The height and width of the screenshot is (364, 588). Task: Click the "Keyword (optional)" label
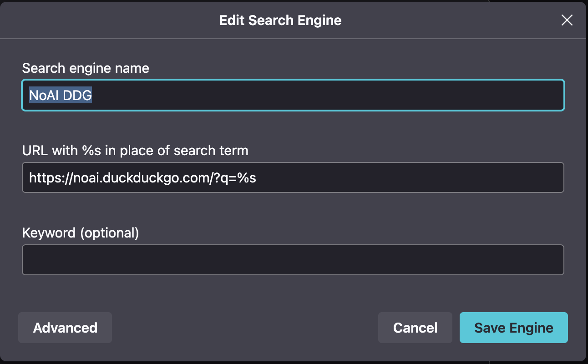pos(81,233)
